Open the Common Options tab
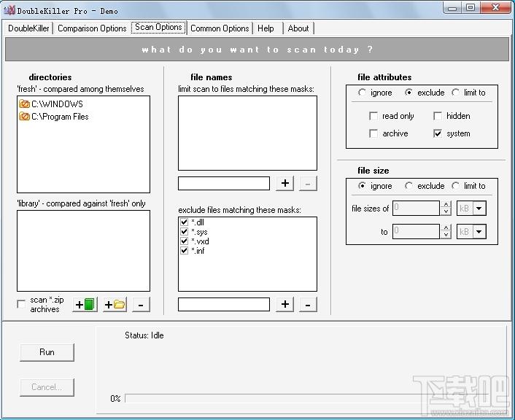 pos(220,28)
